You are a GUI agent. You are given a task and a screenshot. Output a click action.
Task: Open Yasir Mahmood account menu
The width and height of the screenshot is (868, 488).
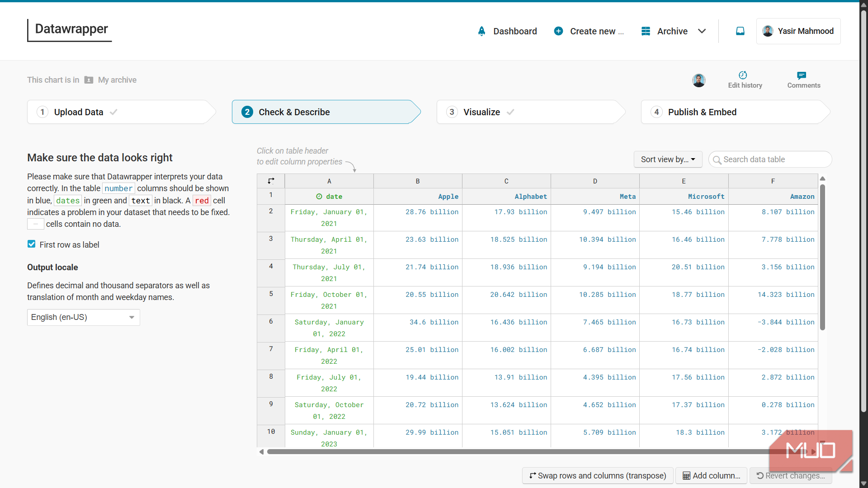click(798, 31)
